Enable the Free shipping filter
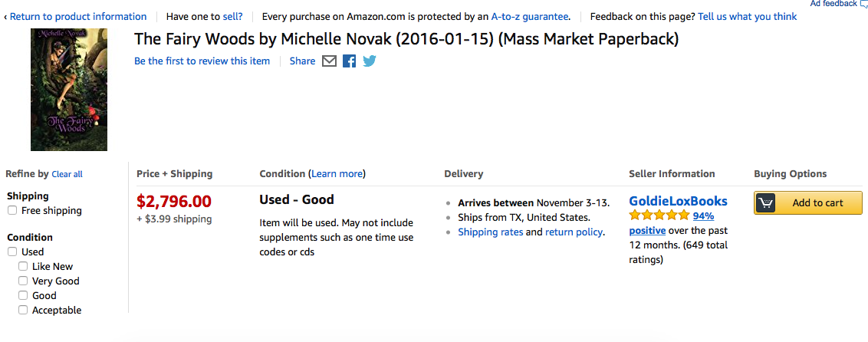The width and height of the screenshot is (868, 342). (x=12, y=211)
